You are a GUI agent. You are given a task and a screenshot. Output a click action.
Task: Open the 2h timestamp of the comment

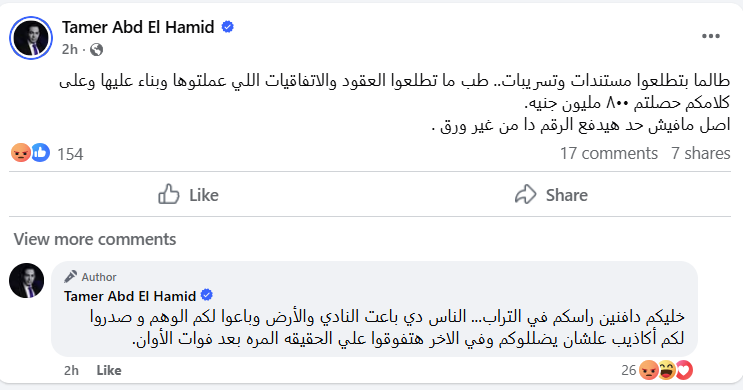click(x=71, y=370)
